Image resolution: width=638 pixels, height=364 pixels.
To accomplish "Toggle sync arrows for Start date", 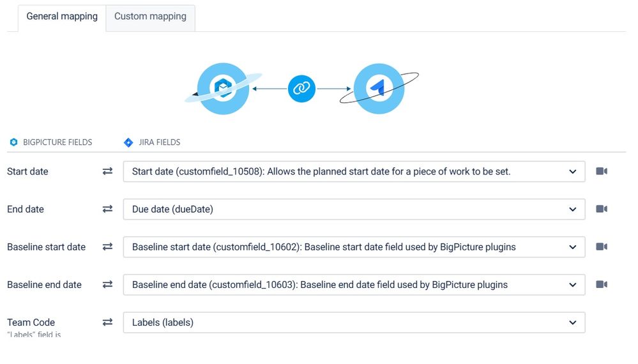I will (107, 171).
